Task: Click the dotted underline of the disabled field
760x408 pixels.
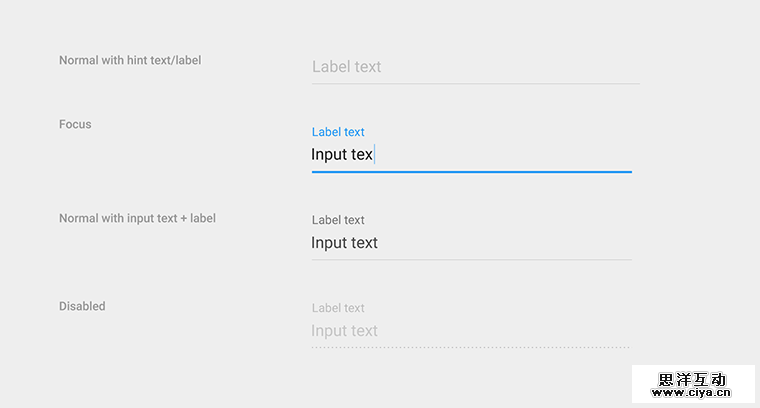Action: pyautogui.click(x=471, y=347)
